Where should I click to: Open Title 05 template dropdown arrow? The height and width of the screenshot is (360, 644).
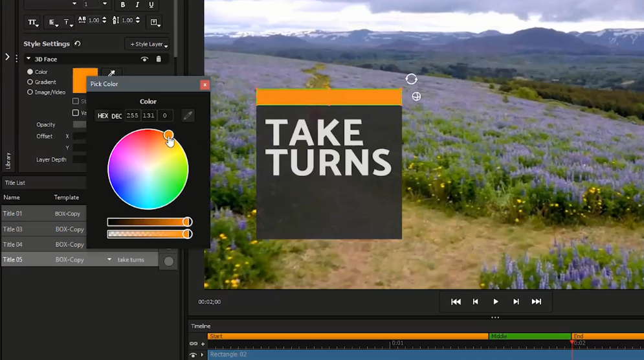(x=109, y=260)
